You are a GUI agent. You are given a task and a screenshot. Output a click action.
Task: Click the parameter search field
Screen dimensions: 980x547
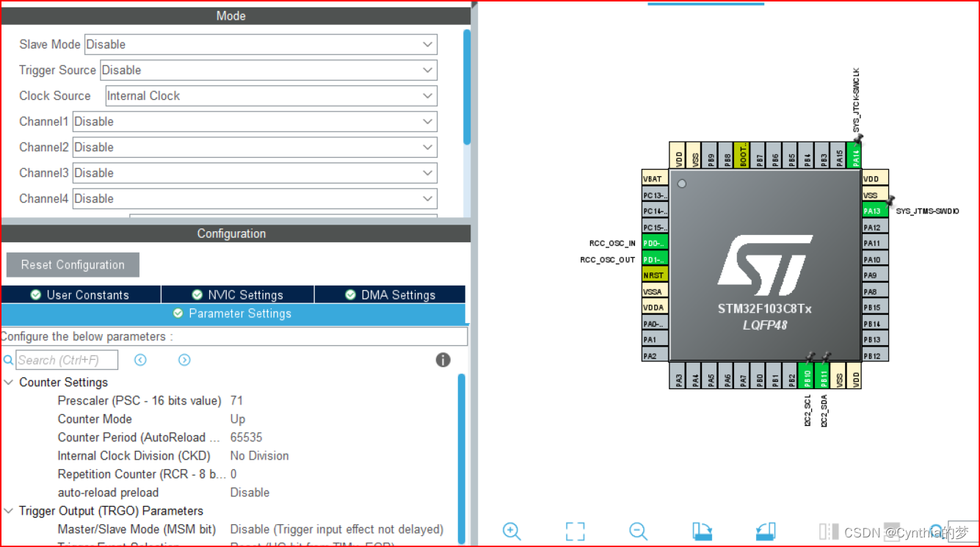pos(66,359)
